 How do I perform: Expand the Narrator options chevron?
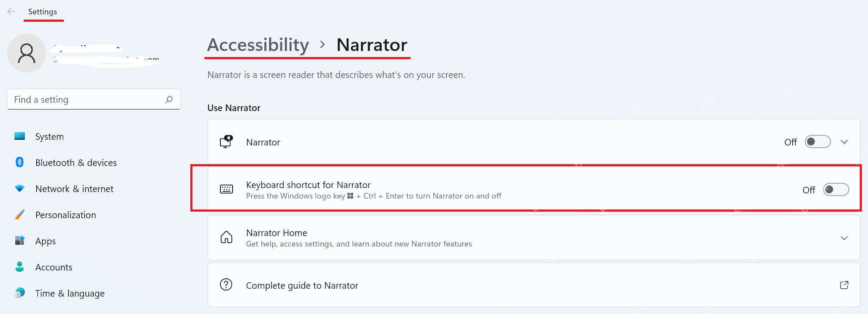point(844,142)
